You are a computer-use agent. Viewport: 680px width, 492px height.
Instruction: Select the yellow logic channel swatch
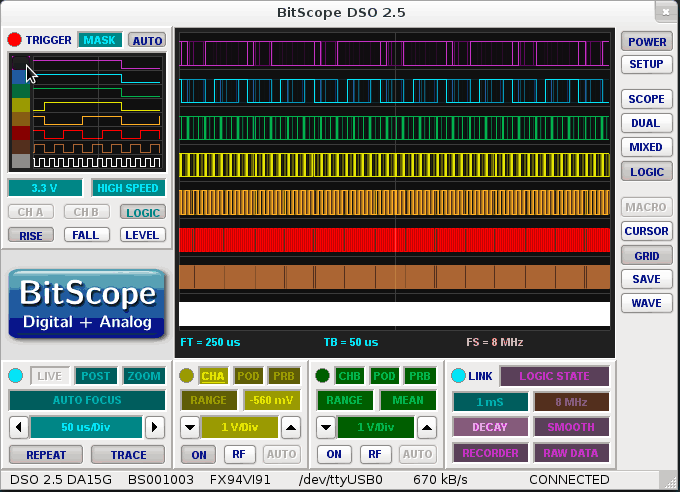(x=21, y=105)
